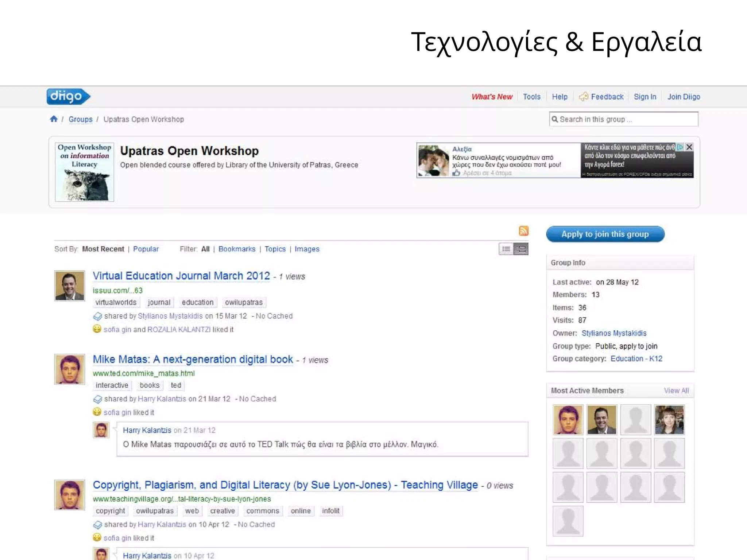Switch to expanded list view icon
Image resolution: width=747 pixels, height=560 pixels.
[x=521, y=249]
